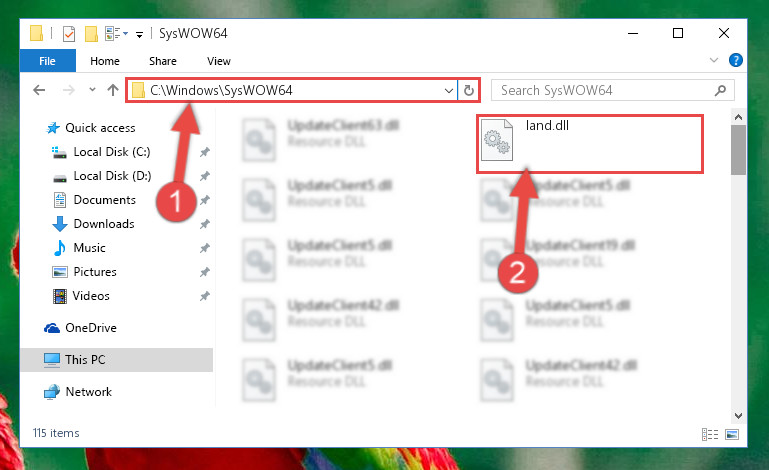Unpin Documents using its pin icon
This screenshot has width=769, height=470.
(205, 200)
